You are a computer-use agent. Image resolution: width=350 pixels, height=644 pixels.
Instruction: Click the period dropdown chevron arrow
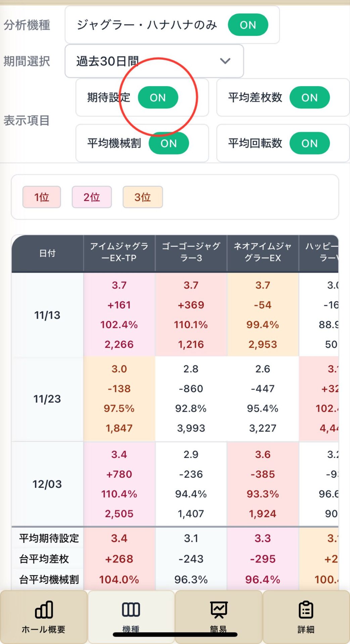click(x=225, y=61)
